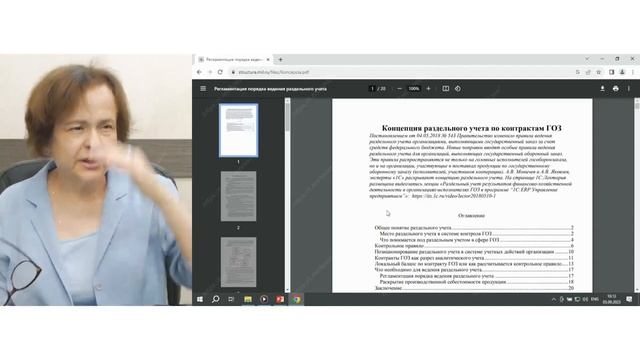Click the fit to page icon
The width and height of the screenshot is (640, 360).
click(x=445, y=89)
